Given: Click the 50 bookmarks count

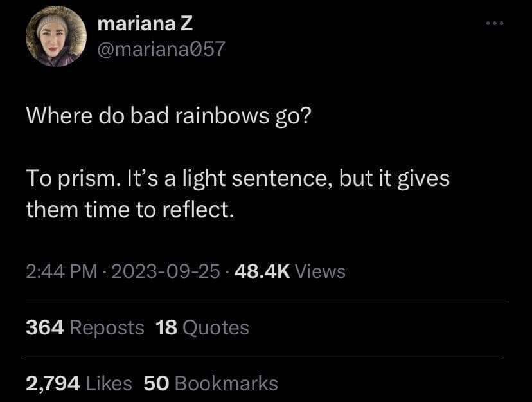Looking at the screenshot, I should 155,383.
